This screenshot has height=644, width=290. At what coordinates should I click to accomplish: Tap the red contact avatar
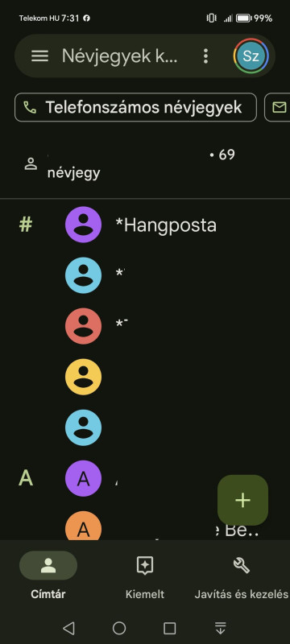[x=84, y=326]
